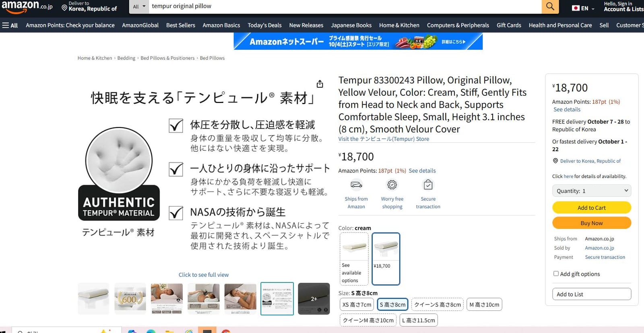Click the Amazon.co.jp logo

tap(27, 7)
